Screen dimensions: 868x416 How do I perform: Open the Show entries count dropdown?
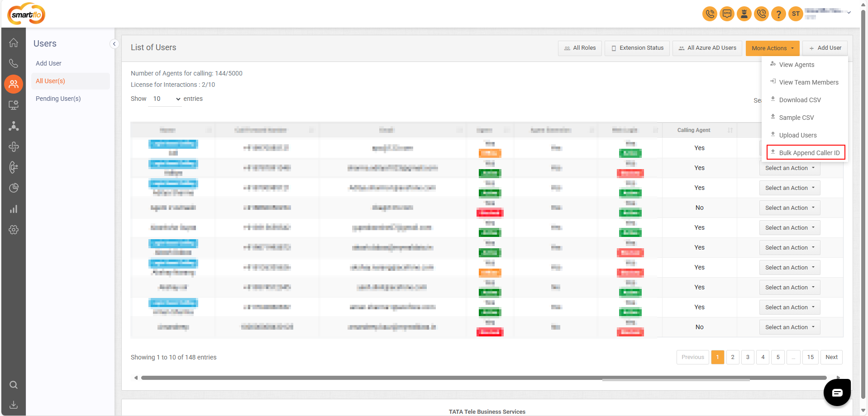coord(166,99)
